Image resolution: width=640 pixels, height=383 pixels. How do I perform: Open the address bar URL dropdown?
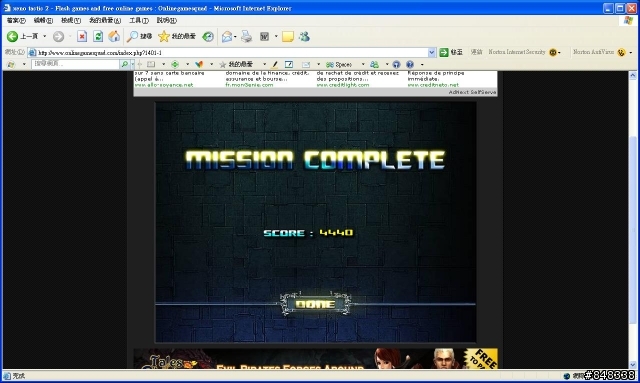pos(432,52)
